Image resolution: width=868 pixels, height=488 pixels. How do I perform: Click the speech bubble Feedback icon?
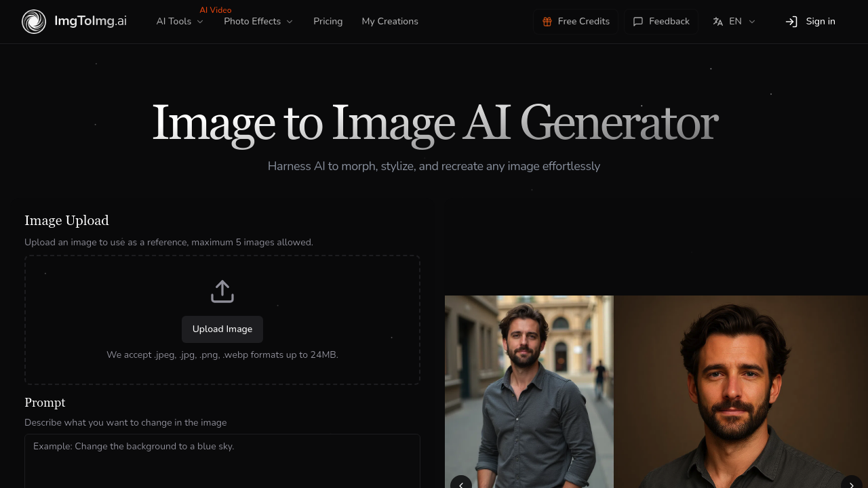click(x=638, y=21)
